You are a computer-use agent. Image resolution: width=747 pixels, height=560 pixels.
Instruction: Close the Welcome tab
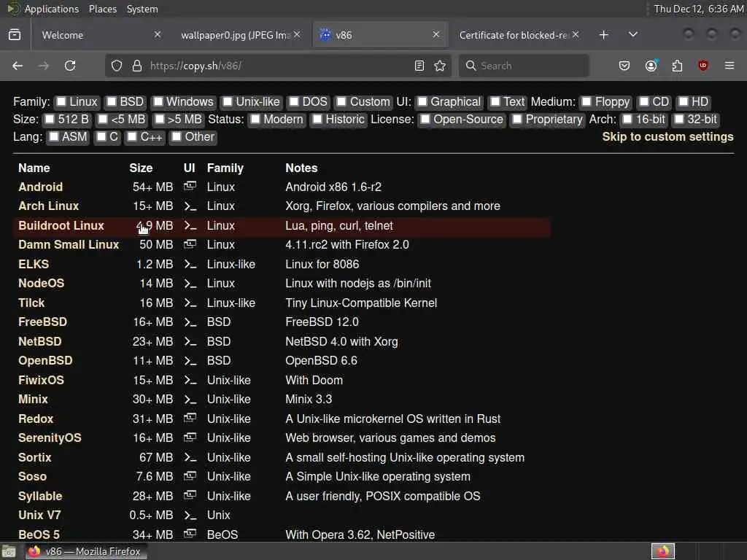coord(158,34)
